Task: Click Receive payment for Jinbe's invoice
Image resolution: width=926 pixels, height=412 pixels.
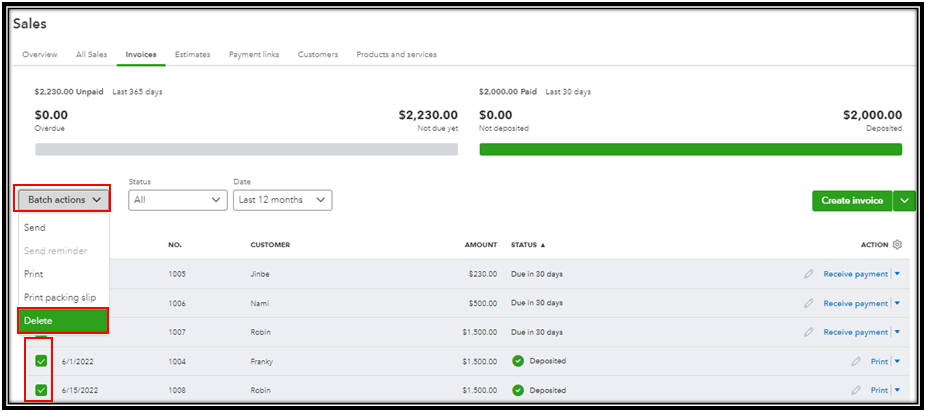Action: [855, 274]
